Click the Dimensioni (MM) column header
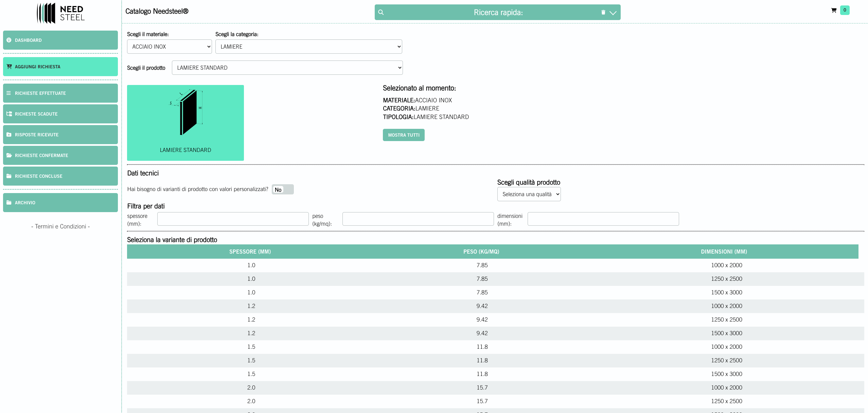This screenshot has width=868, height=413. (724, 252)
